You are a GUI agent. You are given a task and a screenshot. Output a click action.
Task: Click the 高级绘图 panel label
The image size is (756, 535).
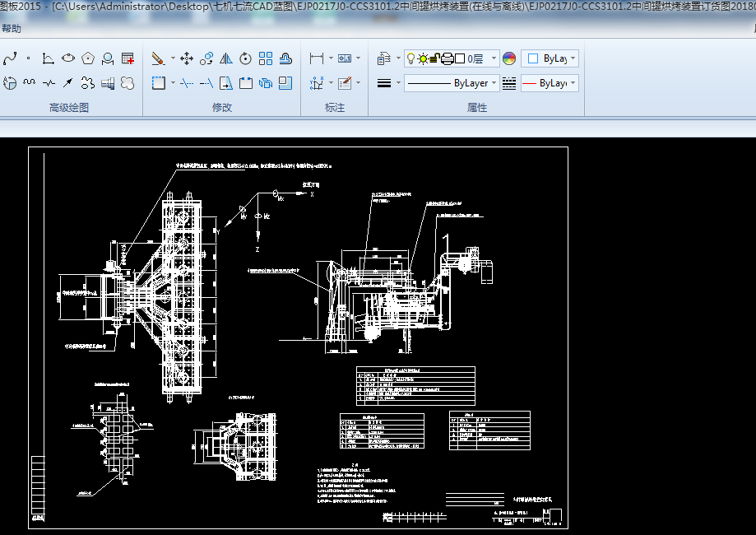[69, 108]
